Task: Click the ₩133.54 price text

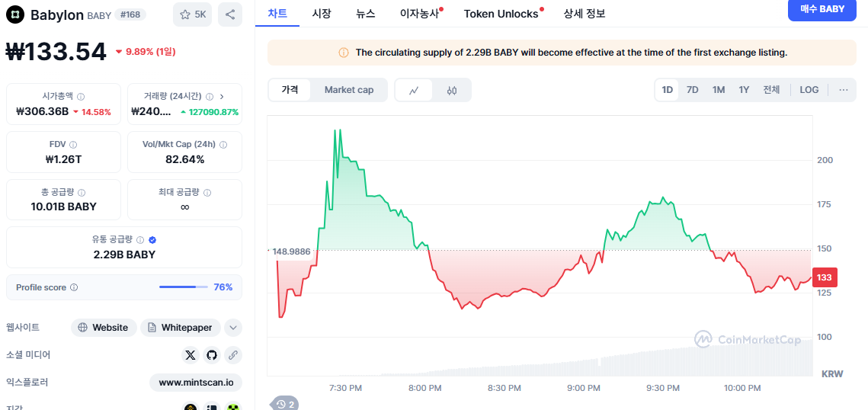Action: click(x=56, y=52)
